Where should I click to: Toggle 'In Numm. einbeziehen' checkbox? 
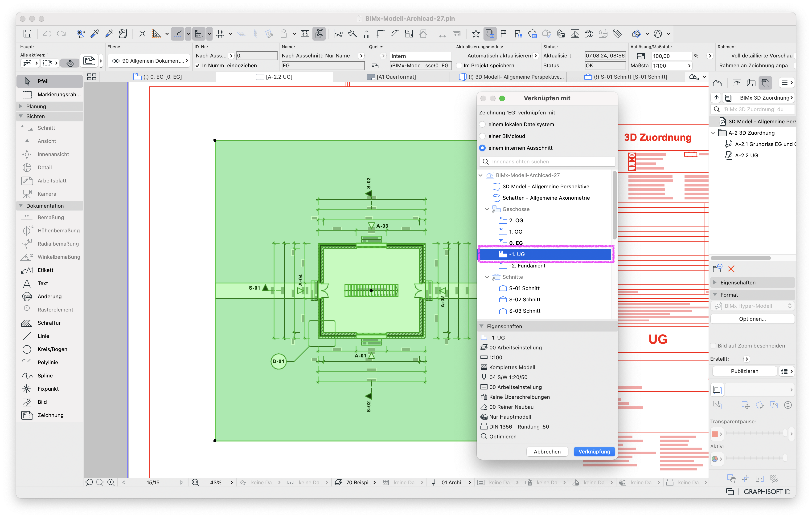(198, 66)
